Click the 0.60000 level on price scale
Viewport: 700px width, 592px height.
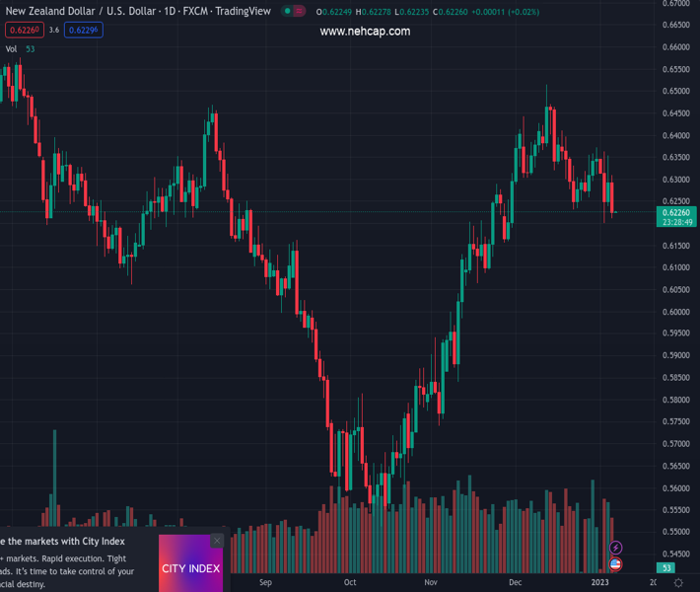[675, 312]
